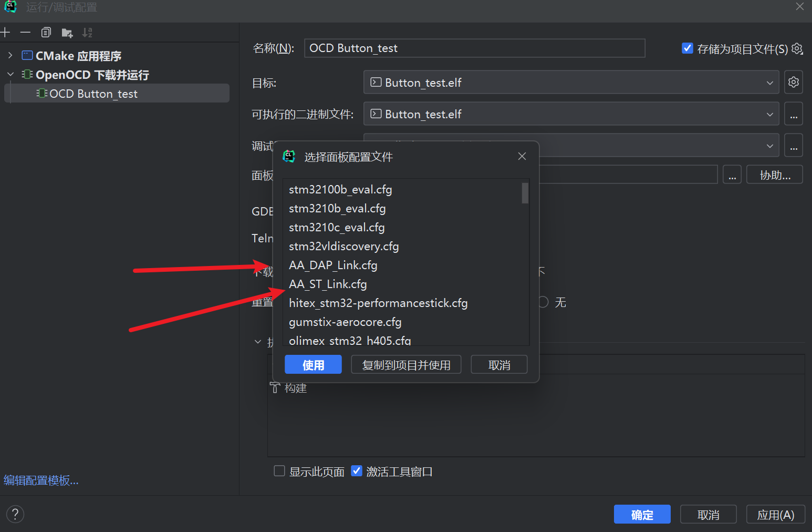Copy the selected configuration

pyautogui.click(x=46, y=33)
